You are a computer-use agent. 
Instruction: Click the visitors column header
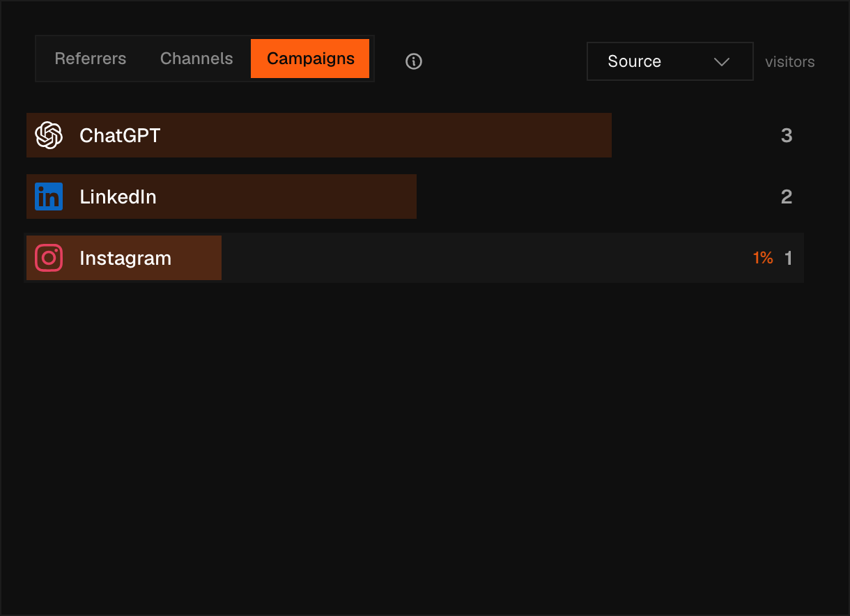(790, 61)
